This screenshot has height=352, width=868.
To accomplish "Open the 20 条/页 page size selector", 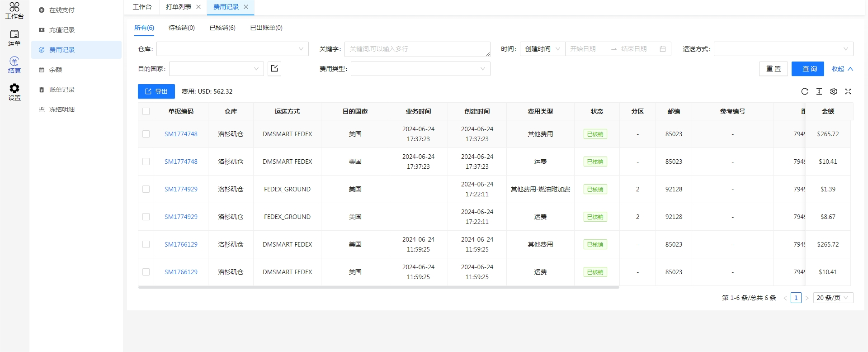I will 832,298.
